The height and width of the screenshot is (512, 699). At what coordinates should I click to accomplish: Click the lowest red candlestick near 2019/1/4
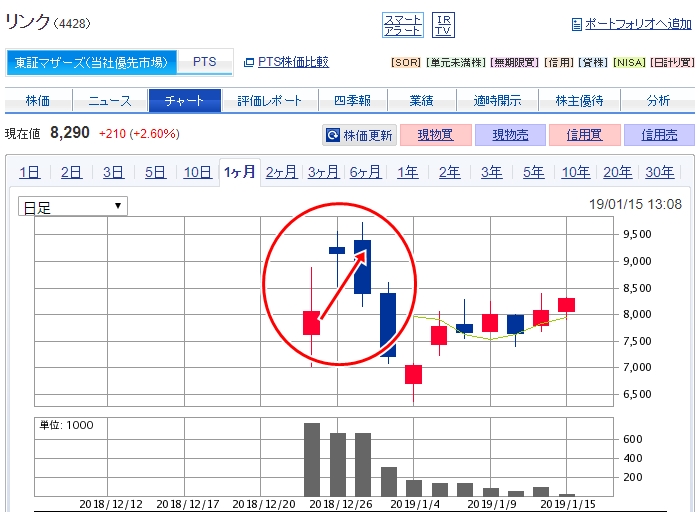(413, 374)
